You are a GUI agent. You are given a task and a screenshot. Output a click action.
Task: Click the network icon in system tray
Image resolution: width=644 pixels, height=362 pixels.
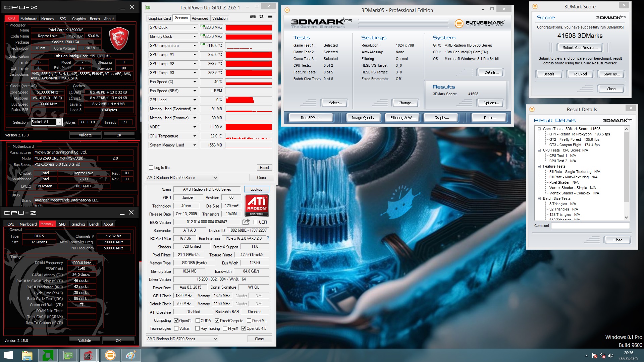[603, 356]
